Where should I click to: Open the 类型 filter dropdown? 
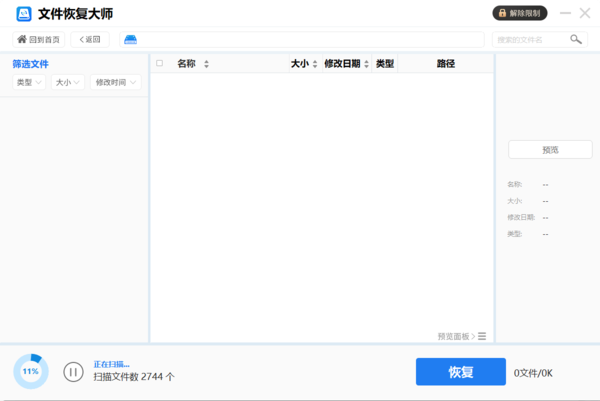(x=30, y=83)
